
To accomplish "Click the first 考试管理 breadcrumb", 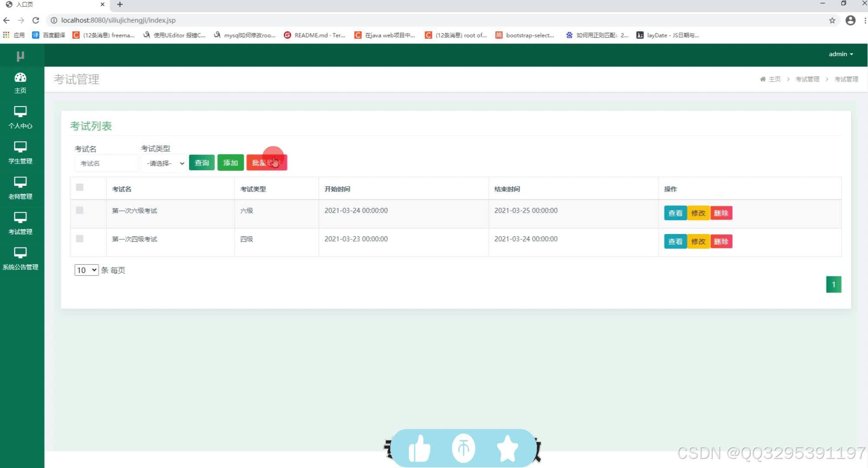I will click(807, 79).
